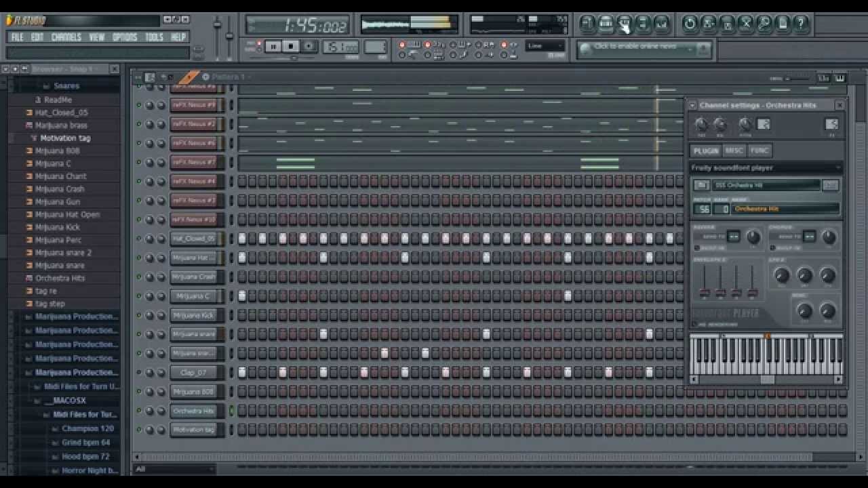The image size is (868, 488).
Task: Click the save project toolbar icon
Action: 709,24
